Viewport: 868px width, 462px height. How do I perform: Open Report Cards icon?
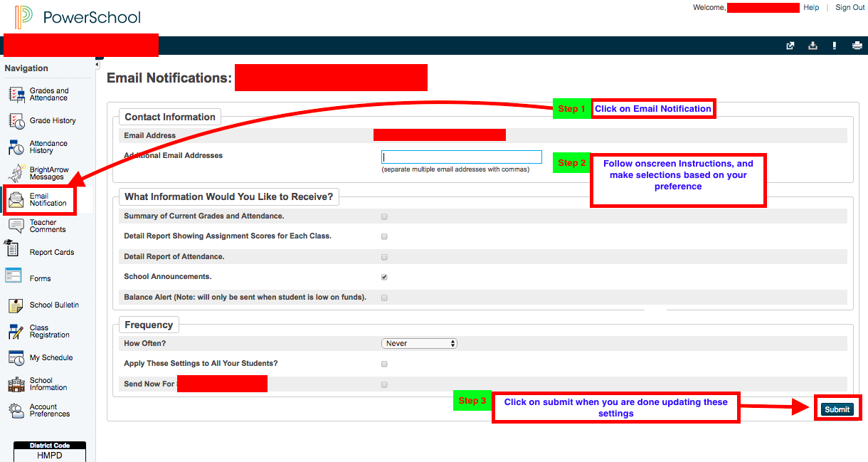pyautogui.click(x=12, y=248)
